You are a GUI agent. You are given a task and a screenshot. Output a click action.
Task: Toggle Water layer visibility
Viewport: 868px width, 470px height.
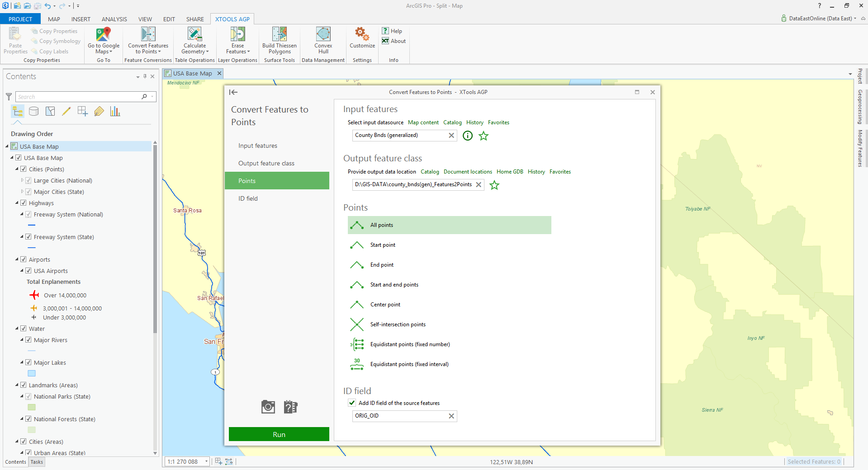24,329
